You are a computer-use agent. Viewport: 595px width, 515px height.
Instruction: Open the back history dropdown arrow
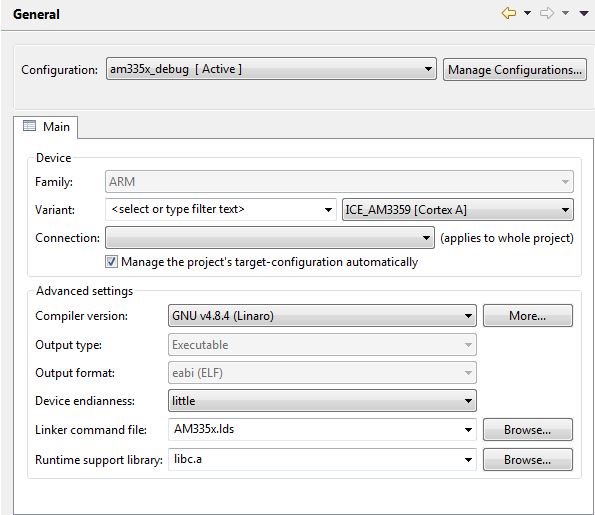point(527,13)
